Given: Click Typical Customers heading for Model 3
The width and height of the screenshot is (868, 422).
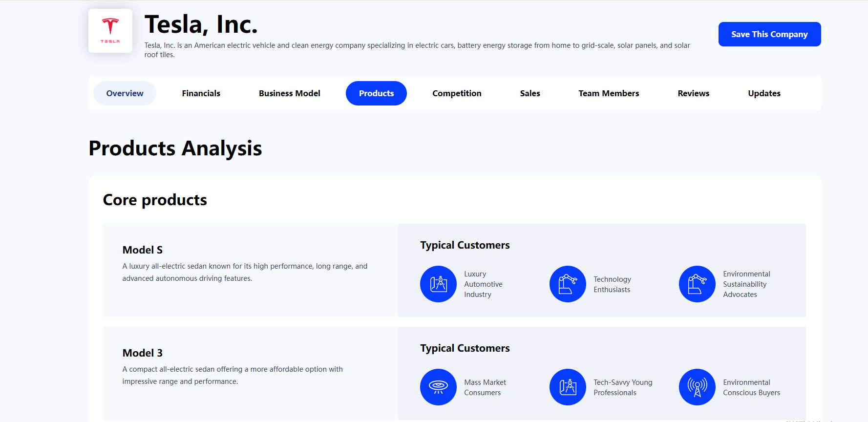Looking at the screenshot, I should [x=465, y=348].
